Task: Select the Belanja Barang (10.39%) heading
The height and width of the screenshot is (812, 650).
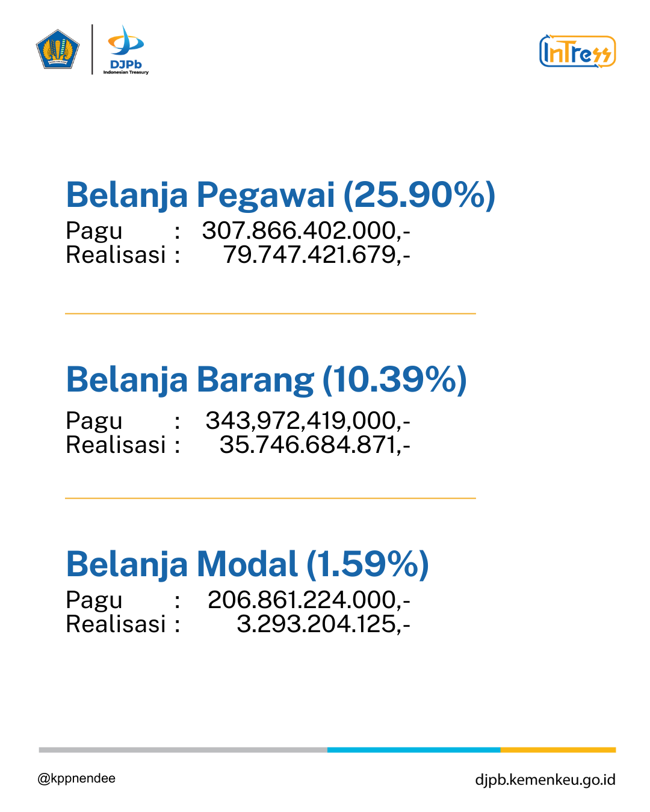Action: [267, 380]
